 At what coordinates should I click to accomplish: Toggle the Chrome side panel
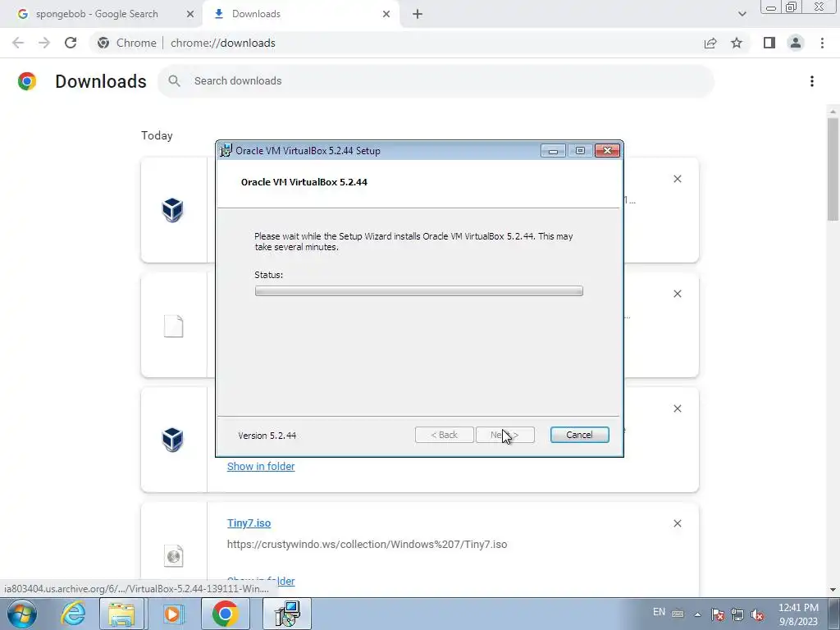click(x=769, y=43)
